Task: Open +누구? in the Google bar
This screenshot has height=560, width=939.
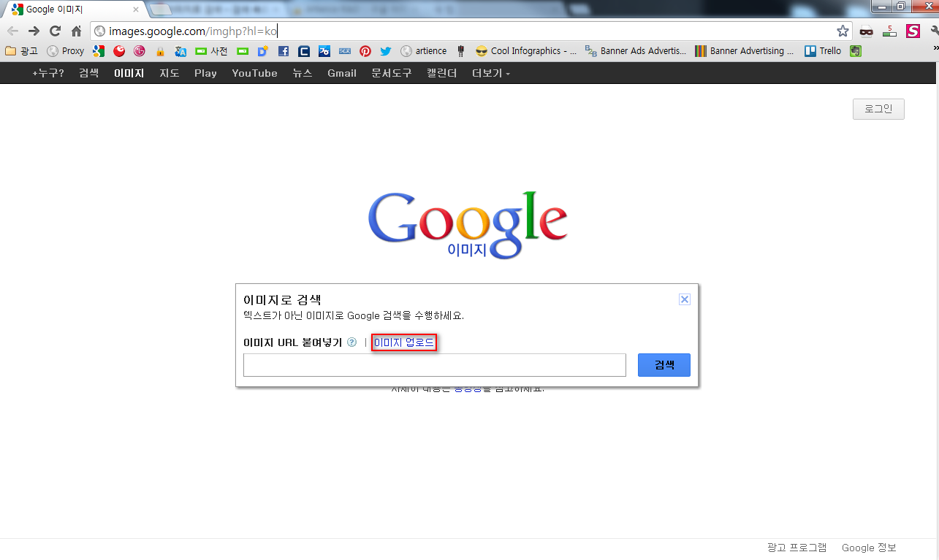Action: [x=48, y=73]
